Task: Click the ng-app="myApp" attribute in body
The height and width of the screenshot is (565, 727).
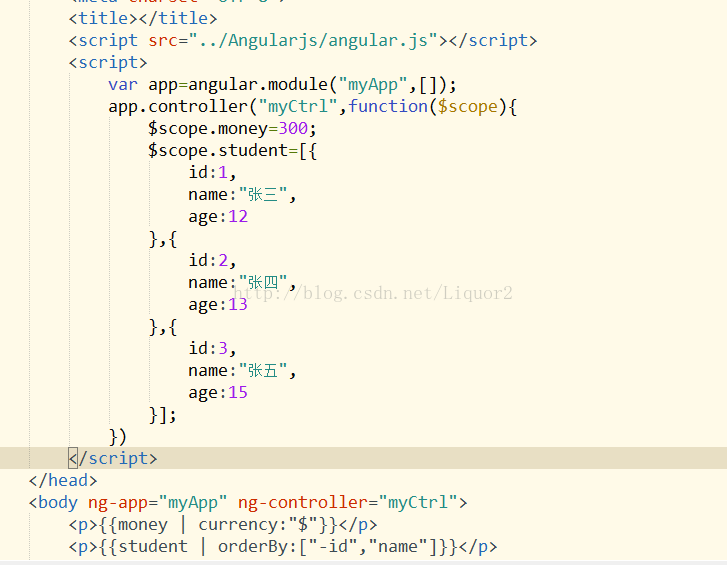Action: click(x=158, y=502)
